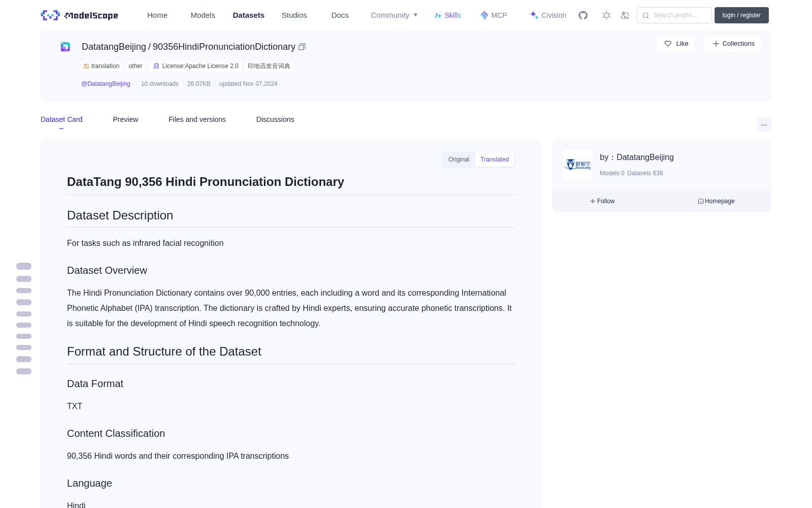Go to the Home nav item
812x508 pixels.
157,15
